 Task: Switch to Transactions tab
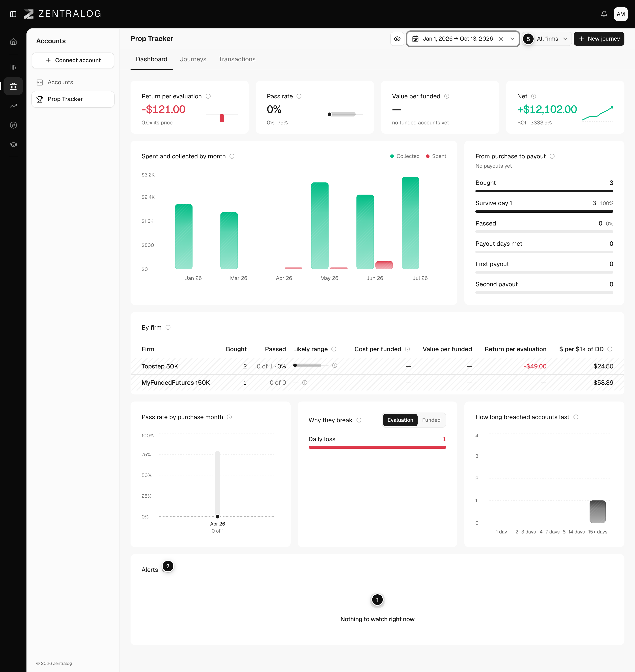[237, 59]
